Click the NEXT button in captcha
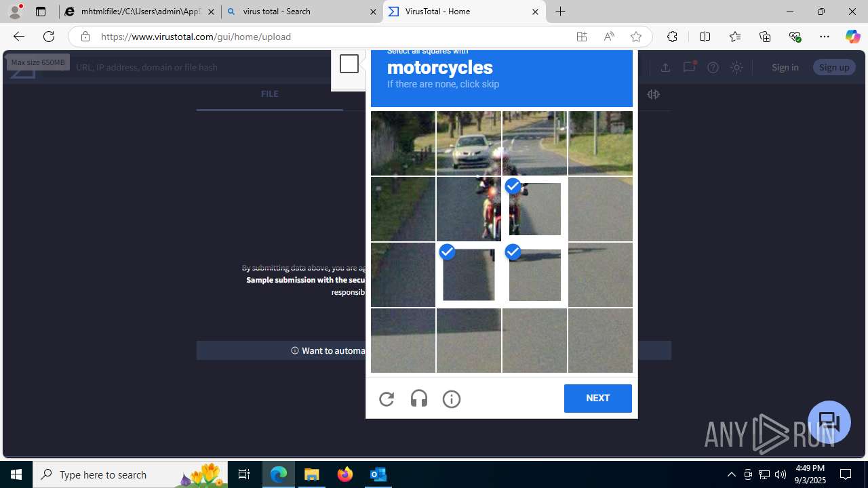868x488 pixels. pyautogui.click(x=597, y=399)
